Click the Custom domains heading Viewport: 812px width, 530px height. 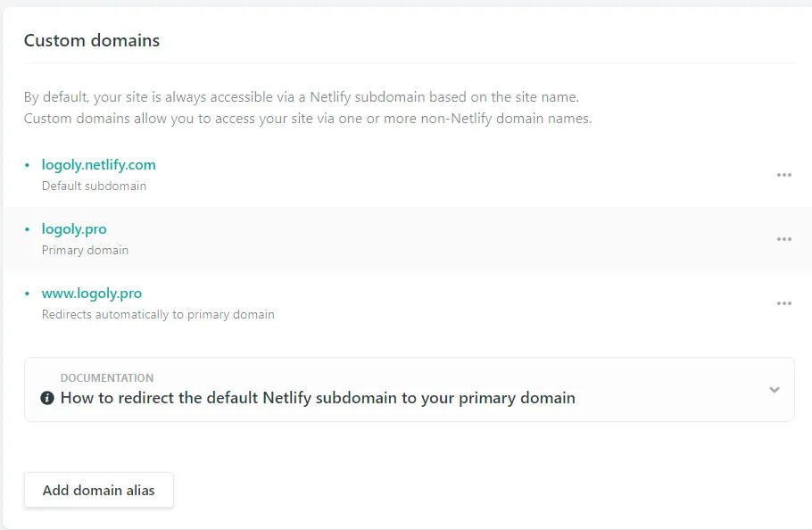click(92, 40)
